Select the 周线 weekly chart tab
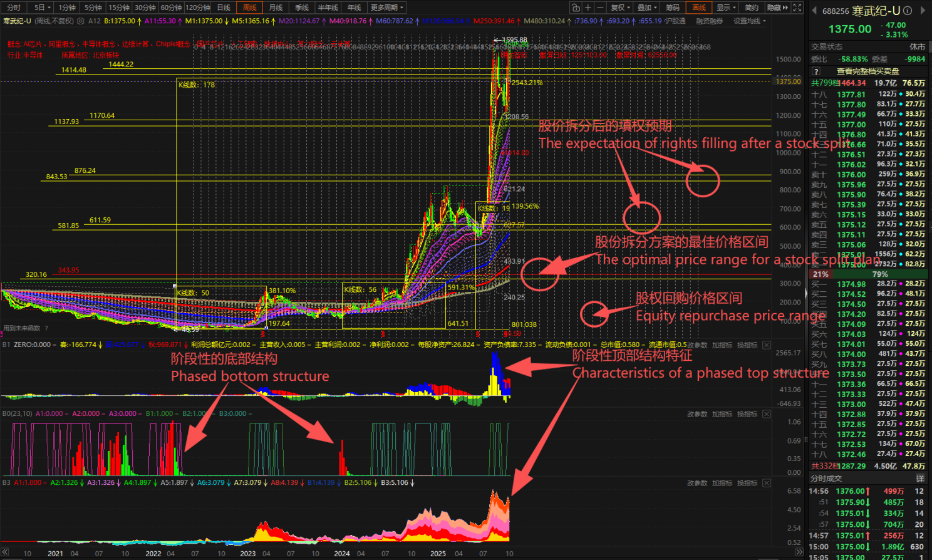This screenshot has height=560, width=932. [x=249, y=8]
